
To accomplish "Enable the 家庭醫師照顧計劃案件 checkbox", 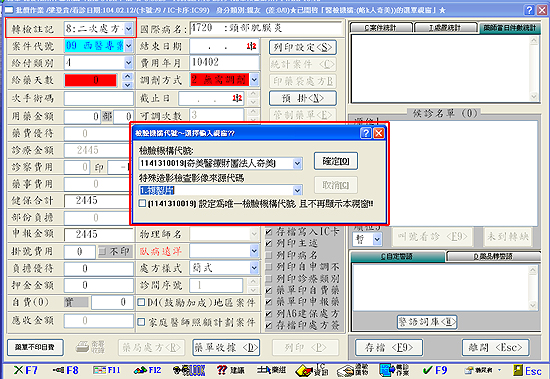I will click(x=141, y=322).
